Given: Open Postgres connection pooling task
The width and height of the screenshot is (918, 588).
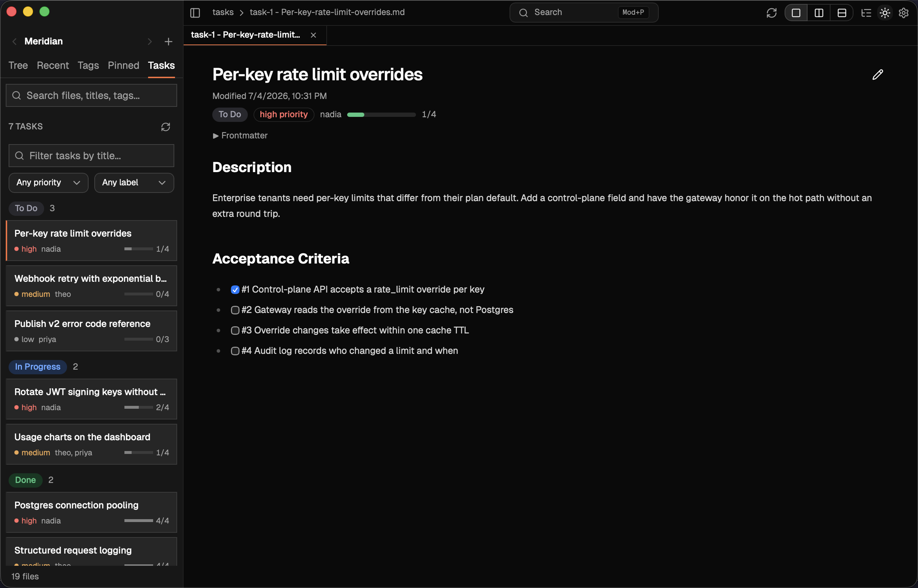Looking at the screenshot, I should tap(92, 512).
